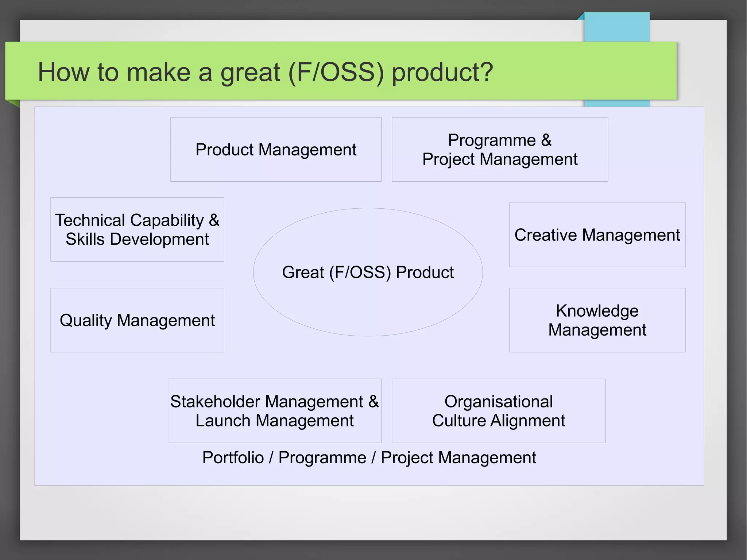Image resolution: width=747 pixels, height=560 pixels.
Task: Click the 'Skills Development' text line
Action: pos(137,239)
